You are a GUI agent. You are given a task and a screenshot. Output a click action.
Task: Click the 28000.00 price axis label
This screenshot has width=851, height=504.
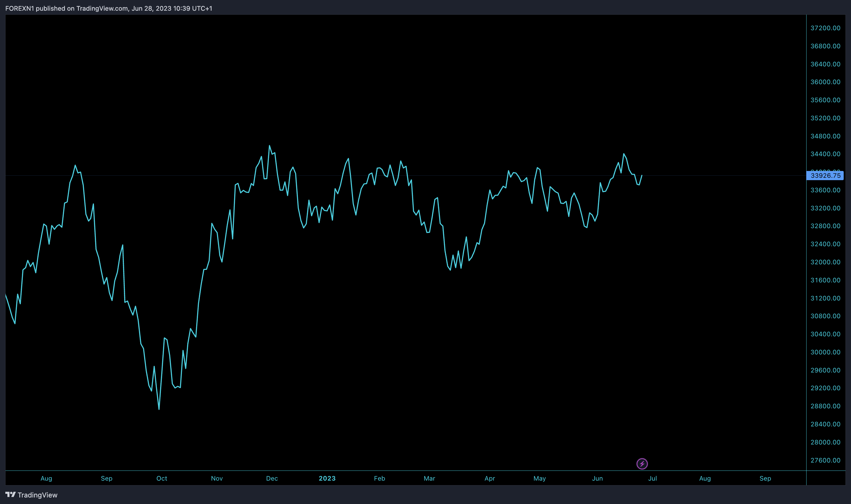tap(825, 442)
